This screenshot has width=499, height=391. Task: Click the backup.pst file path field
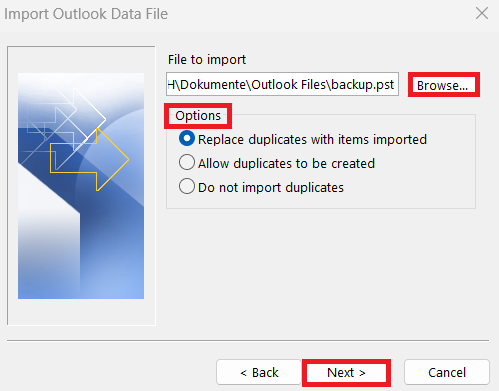(282, 84)
